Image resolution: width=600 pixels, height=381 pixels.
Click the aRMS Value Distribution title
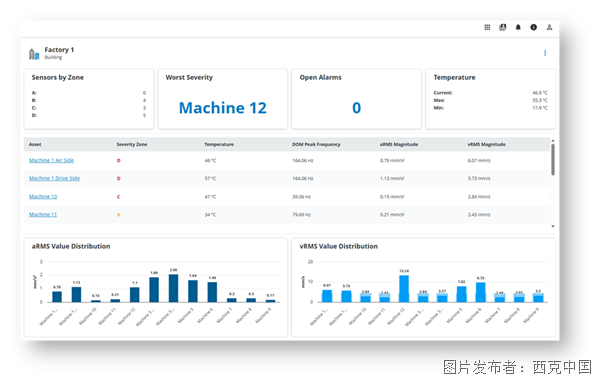(71, 246)
